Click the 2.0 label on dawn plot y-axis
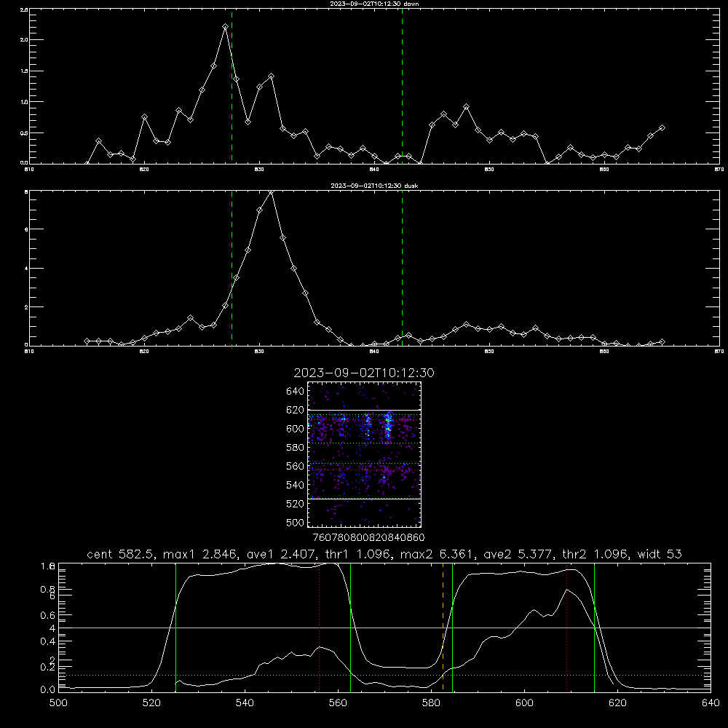The image size is (728, 728). coord(24,40)
